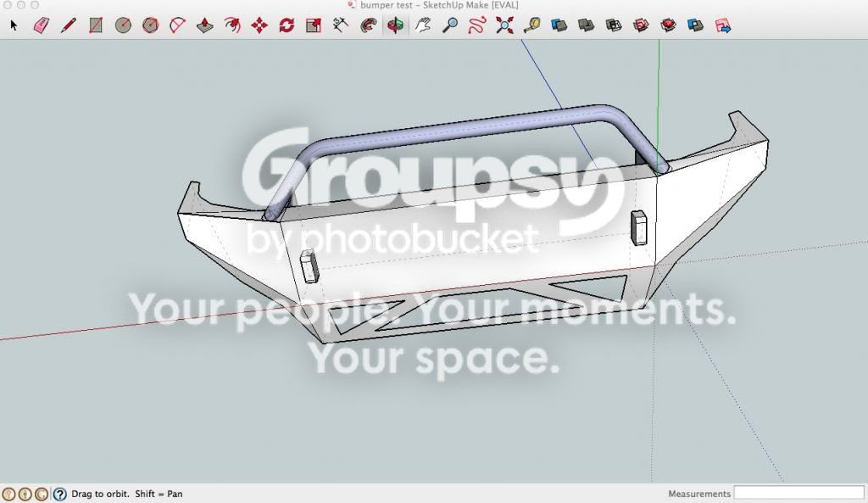Screen dimensions: 868x503
Task: Click the Axes tool icon next to Scale
Action: coord(341,25)
